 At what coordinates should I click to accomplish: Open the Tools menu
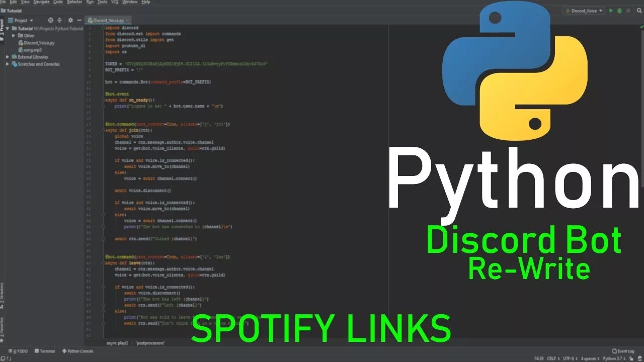pyautogui.click(x=102, y=2)
